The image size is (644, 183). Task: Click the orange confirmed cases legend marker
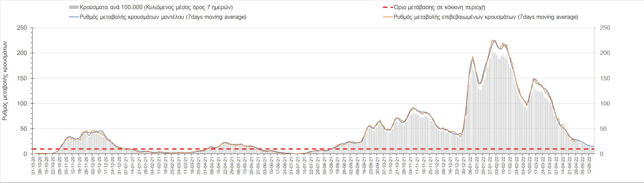coord(388,17)
